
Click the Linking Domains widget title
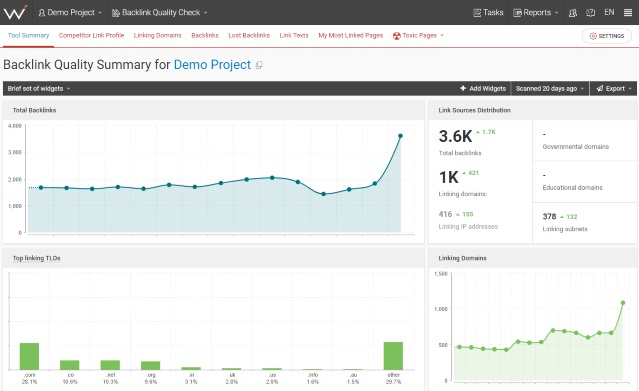click(463, 258)
